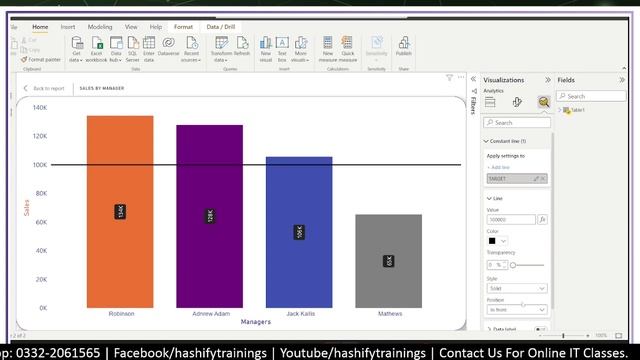Go Back to report
Screen dimensions: 640x360
44,88
